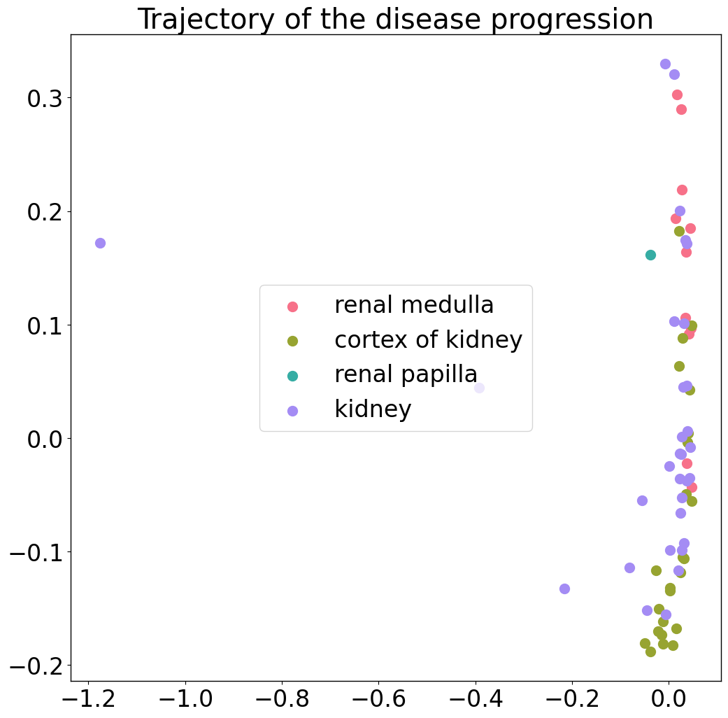Image resolution: width=728 pixels, height=718 pixels.
Task: Select the 'renal medulla' legend label
Action: click(414, 305)
